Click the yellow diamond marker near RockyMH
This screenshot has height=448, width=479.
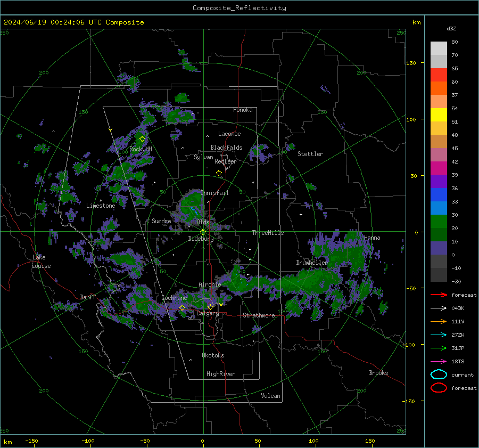142,139
